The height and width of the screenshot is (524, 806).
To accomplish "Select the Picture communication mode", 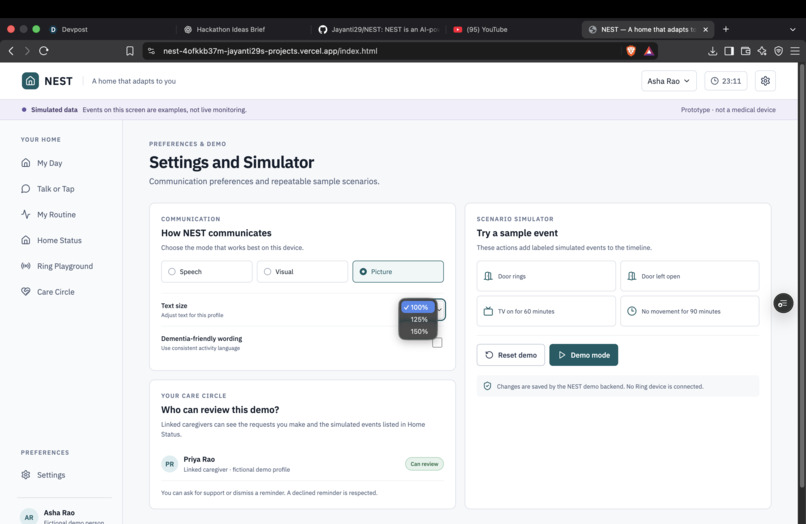I will (x=398, y=272).
